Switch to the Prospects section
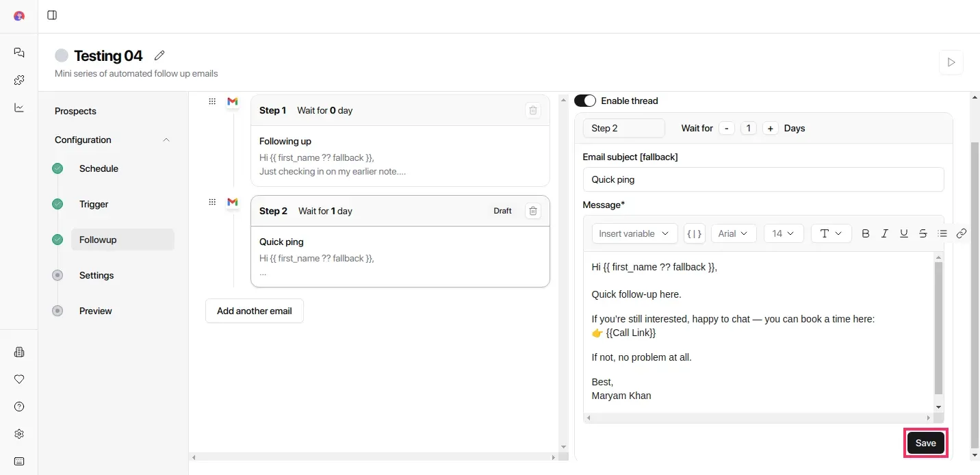 (75, 110)
